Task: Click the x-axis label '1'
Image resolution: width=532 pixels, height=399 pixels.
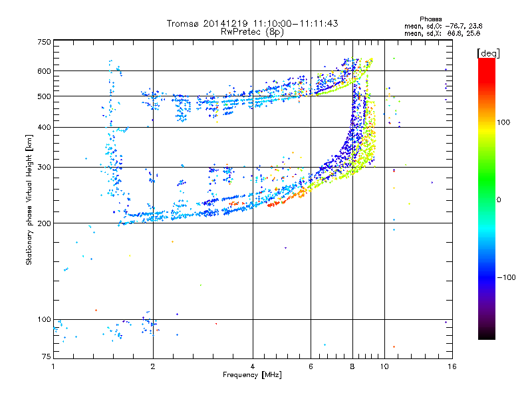Action: point(53,366)
